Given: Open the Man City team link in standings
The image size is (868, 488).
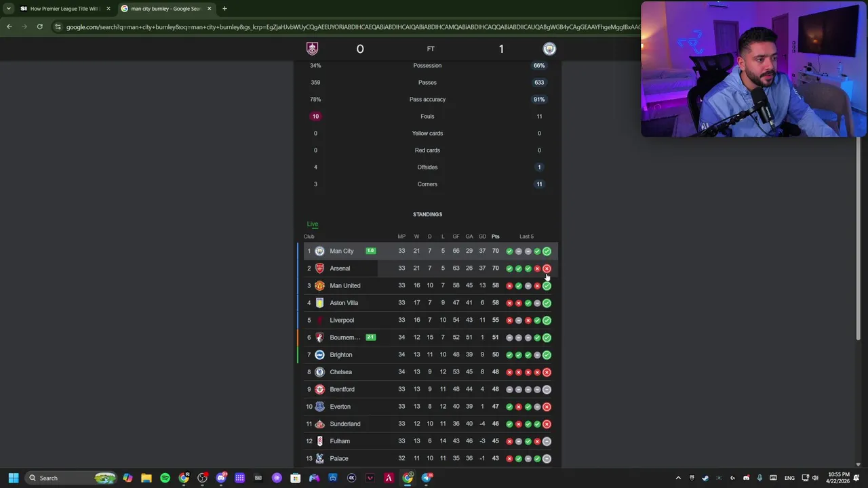Looking at the screenshot, I should [341, 251].
